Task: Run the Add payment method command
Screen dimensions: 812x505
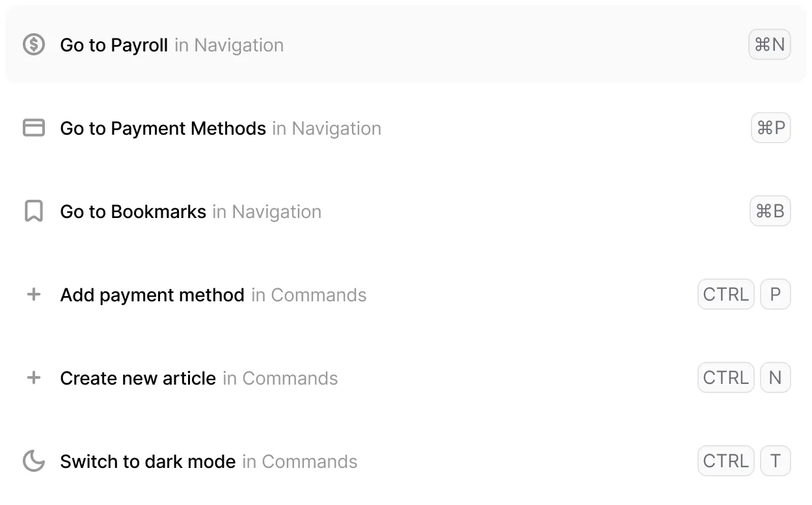Action: pos(152,295)
